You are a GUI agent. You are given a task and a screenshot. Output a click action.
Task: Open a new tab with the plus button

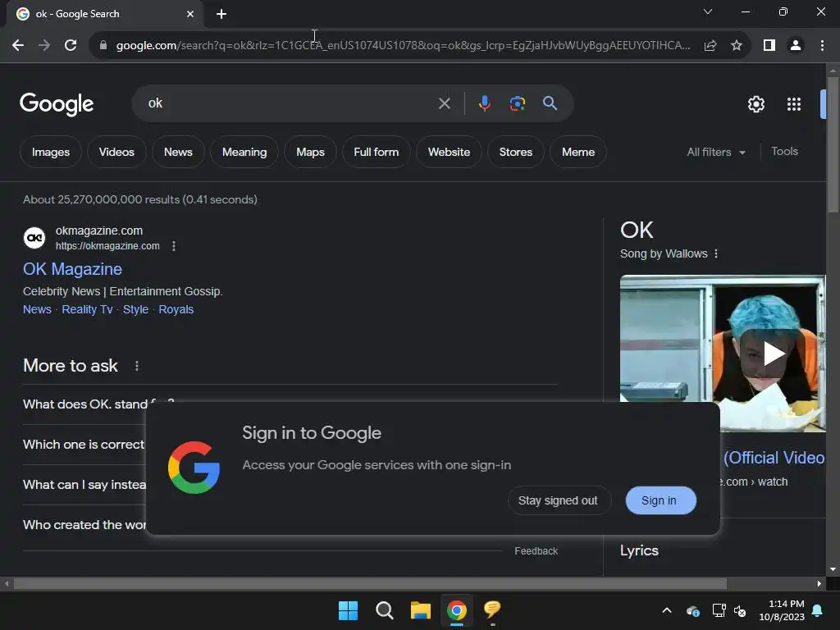click(x=221, y=14)
